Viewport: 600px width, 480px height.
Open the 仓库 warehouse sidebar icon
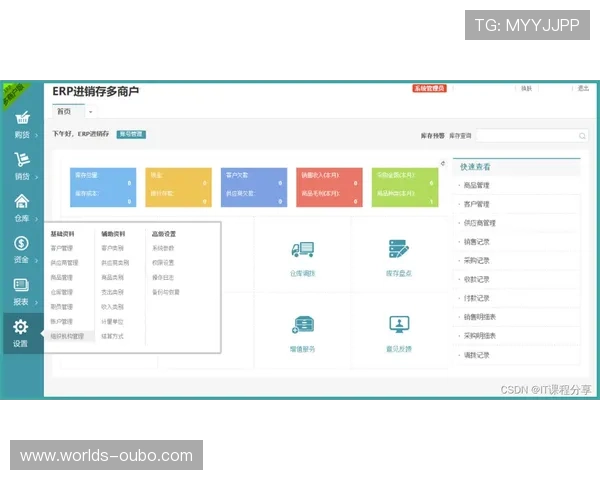22,201
